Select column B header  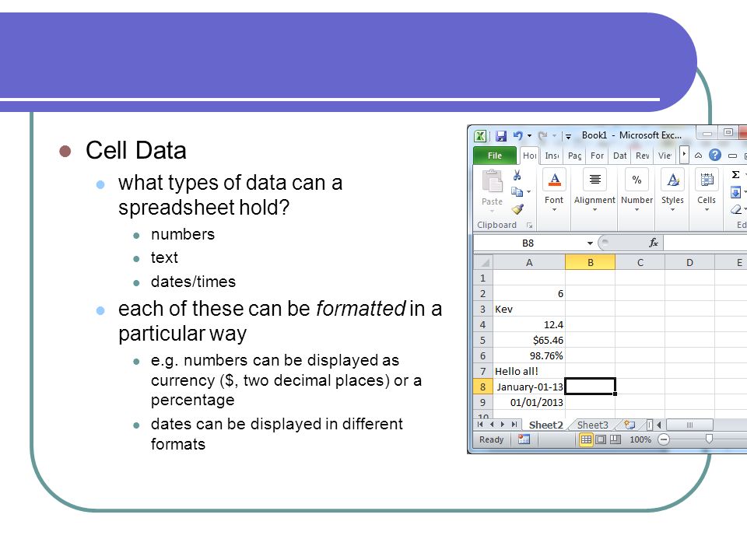pos(591,262)
